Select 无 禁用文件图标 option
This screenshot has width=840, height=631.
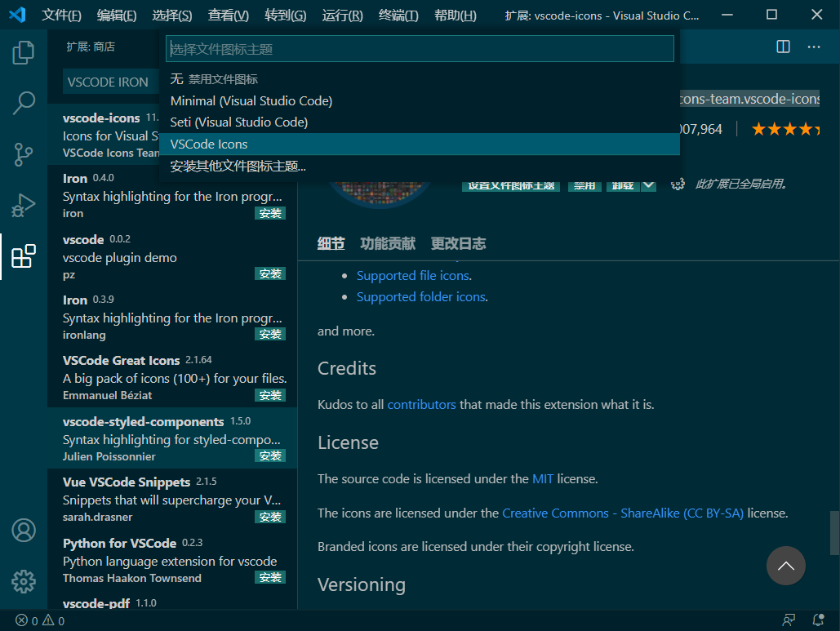pyautogui.click(x=420, y=78)
